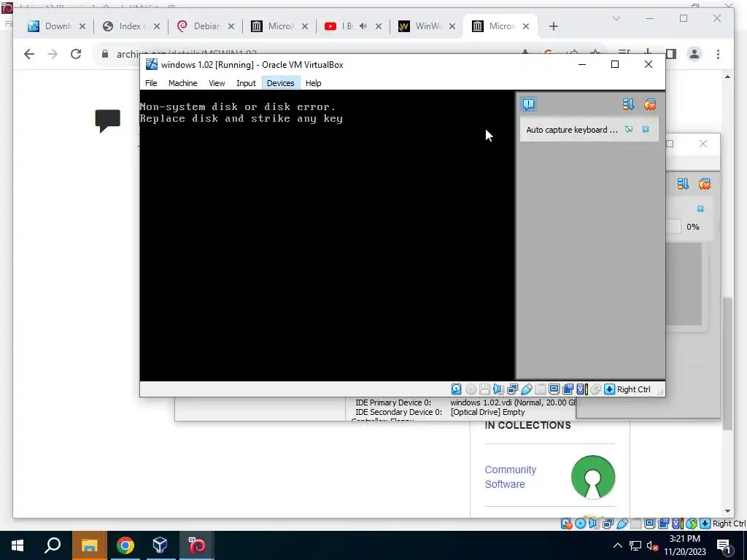This screenshot has width=747, height=560.
Task: Toggle Chrome side panel icon
Action: point(671,54)
